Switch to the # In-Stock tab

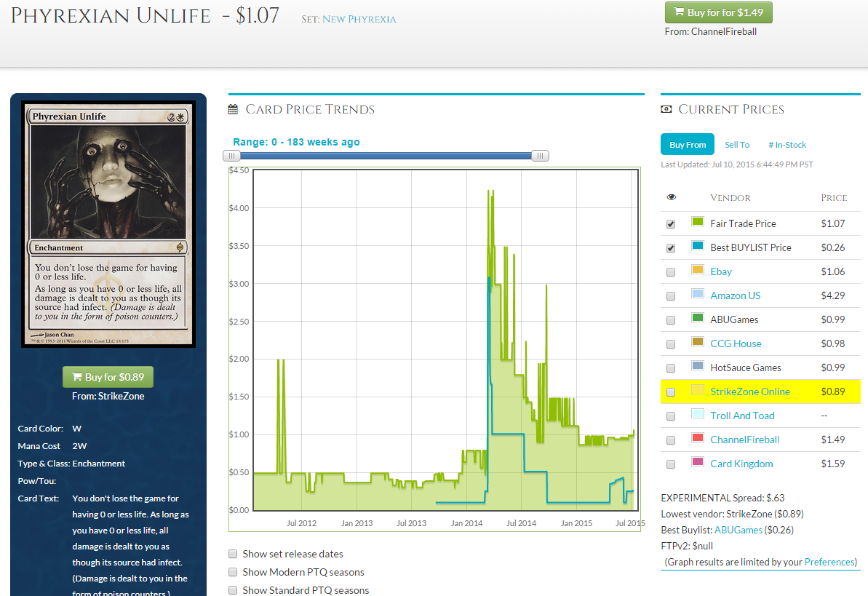pyautogui.click(x=787, y=145)
